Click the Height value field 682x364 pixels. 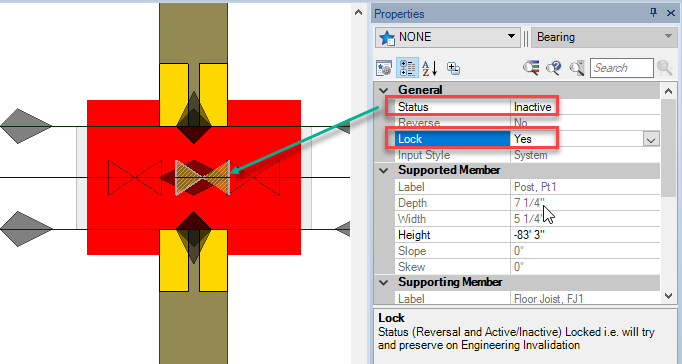(x=585, y=235)
